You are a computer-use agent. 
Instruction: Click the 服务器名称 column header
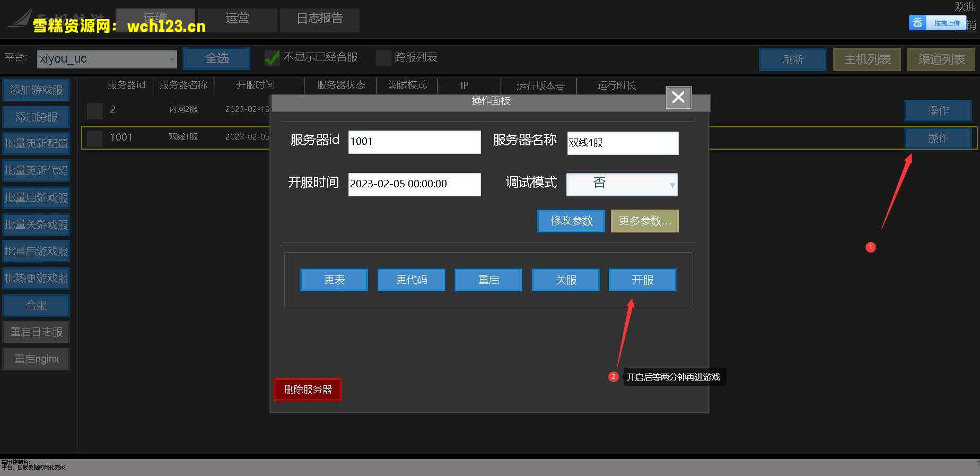[x=183, y=85]
